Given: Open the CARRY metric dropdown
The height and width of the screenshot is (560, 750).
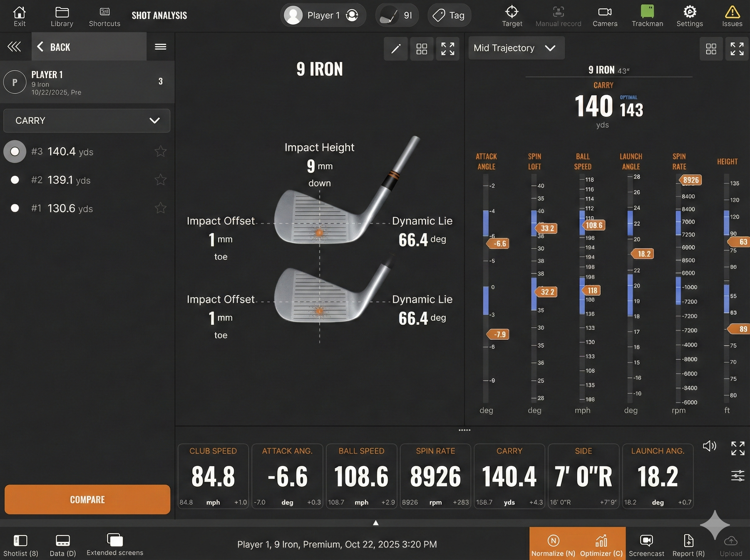Looking at the screenshot, I should (87, 120).
